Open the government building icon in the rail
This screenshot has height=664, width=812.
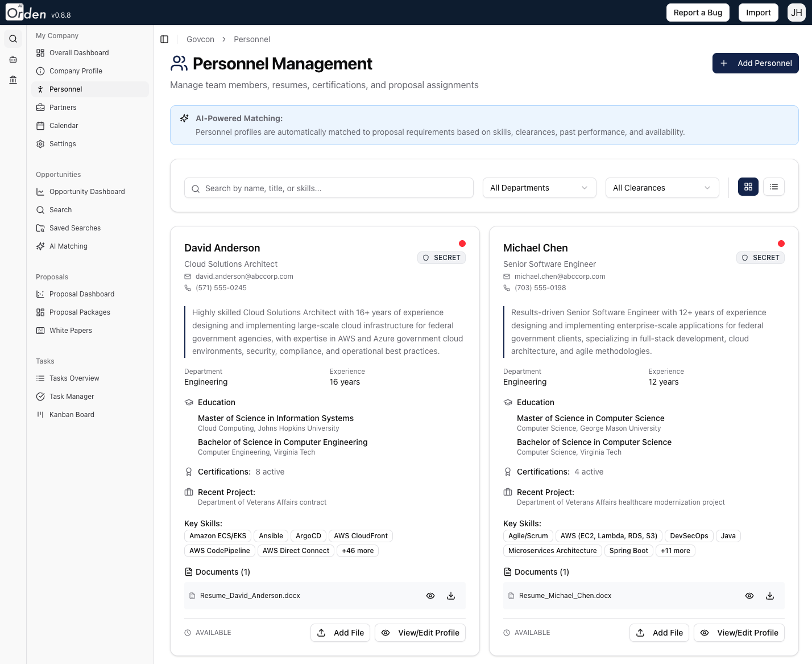pyautogui.click(x=13, y=80)
